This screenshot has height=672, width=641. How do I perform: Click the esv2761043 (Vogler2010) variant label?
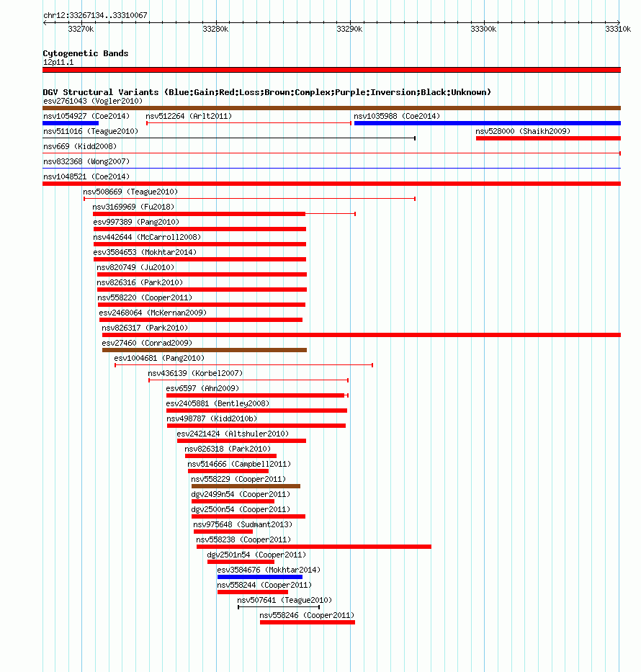(93, 101)
